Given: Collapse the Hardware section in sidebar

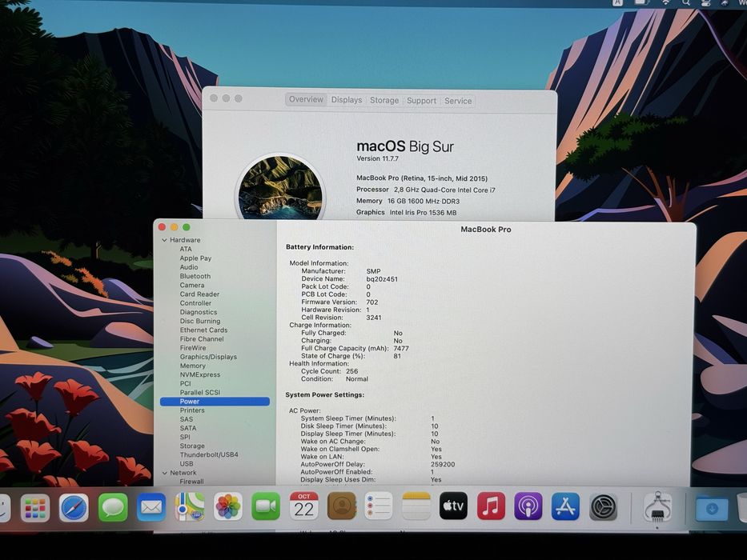Looking at the screenshot, I should coord(164,240).
